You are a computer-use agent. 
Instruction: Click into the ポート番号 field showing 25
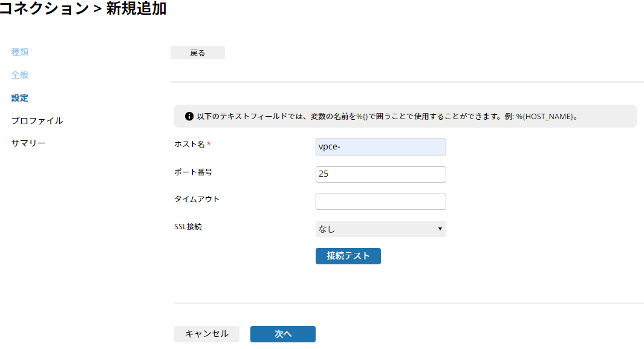[x=380, y=174]
